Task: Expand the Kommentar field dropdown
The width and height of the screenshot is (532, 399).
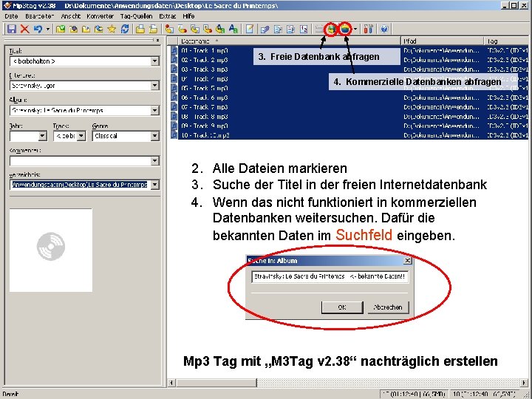Action: [154, 161]
